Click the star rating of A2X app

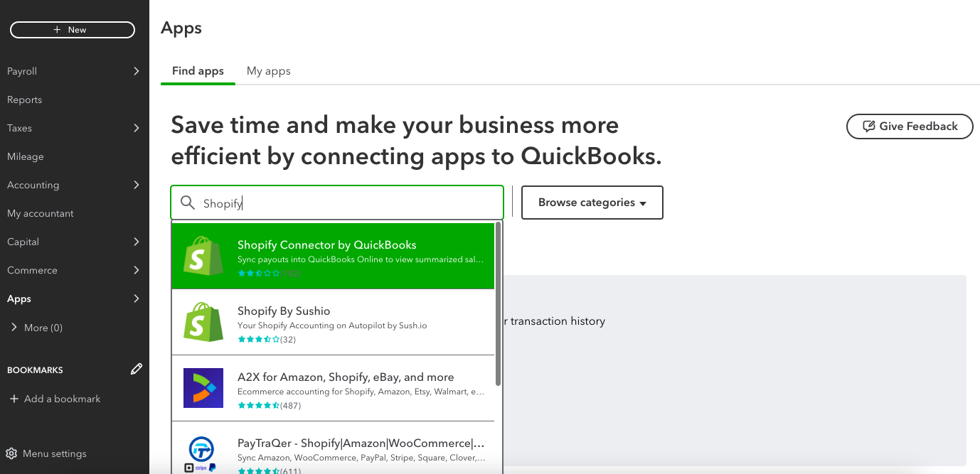[x=259, y=406]
